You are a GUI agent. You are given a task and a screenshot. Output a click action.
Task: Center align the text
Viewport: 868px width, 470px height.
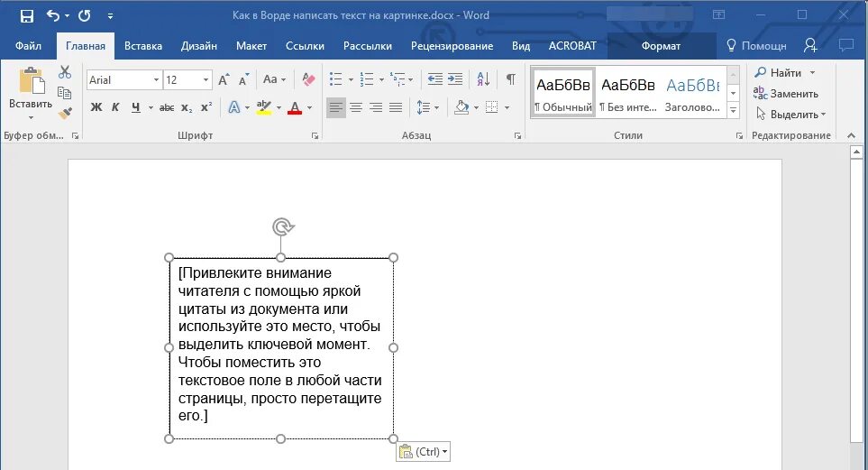click(x=356, y=107)
